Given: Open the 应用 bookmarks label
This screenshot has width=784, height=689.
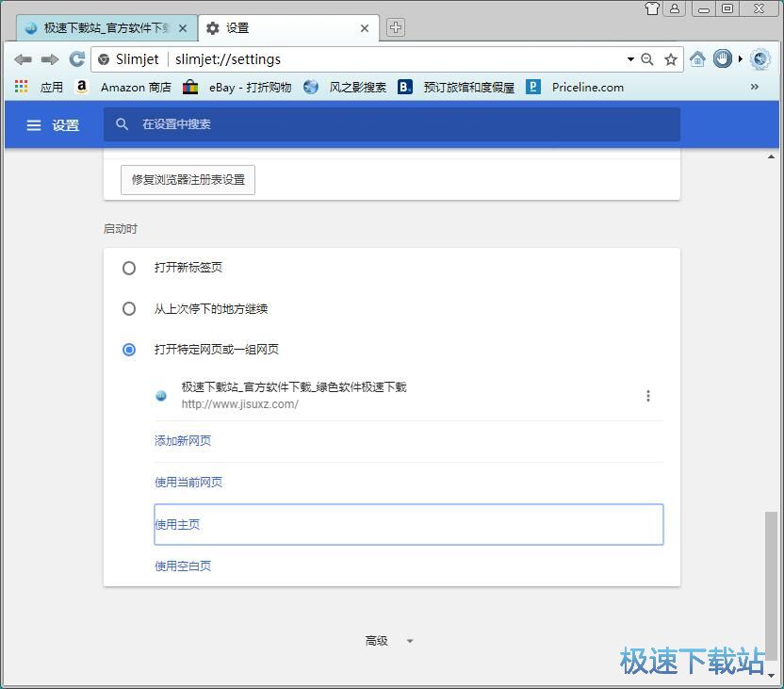Looking at the screenshot, I should click(52, 87).
